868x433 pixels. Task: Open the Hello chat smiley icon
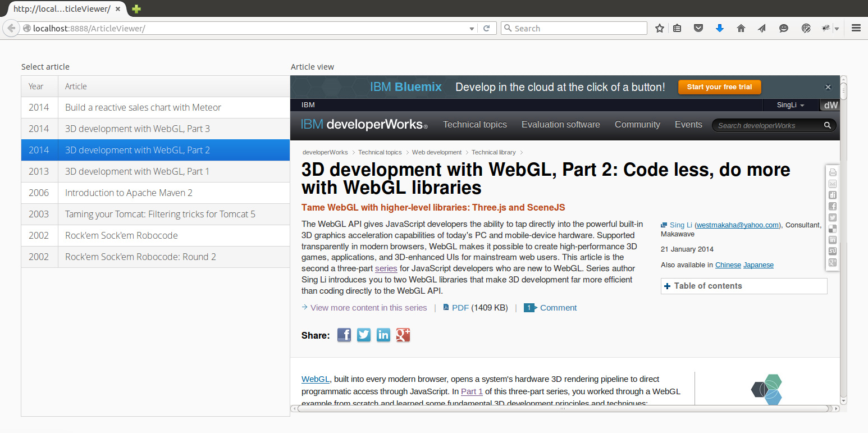784,28
